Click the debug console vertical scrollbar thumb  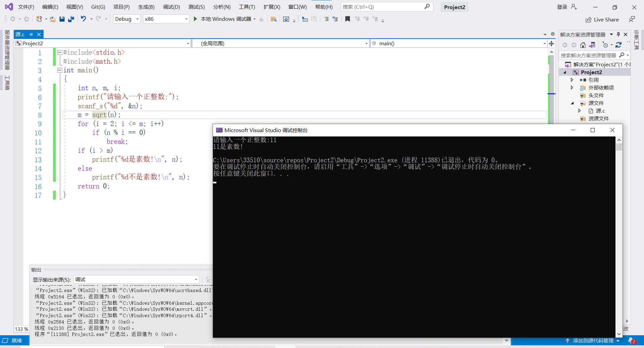click(x=619, y=147)
